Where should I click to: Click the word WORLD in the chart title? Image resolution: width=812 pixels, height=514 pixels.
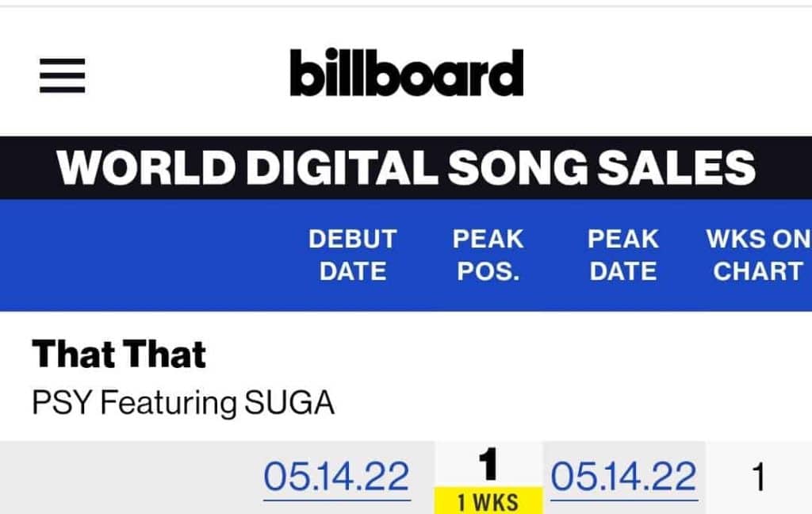click(x=145, y=167)
